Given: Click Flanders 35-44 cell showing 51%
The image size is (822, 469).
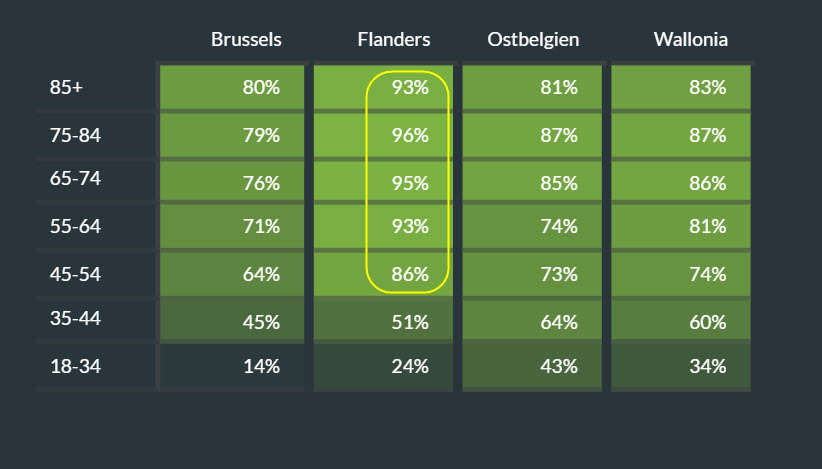Looking at the screenshot, I should (383, 322).
